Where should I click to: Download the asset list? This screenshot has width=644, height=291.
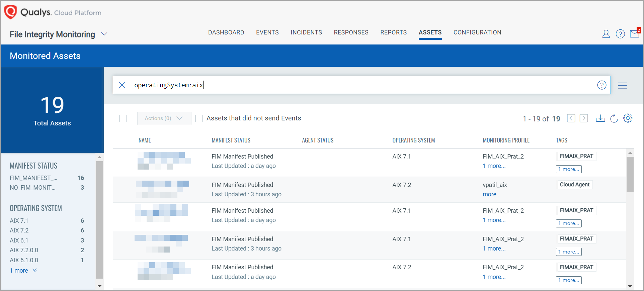600,118
